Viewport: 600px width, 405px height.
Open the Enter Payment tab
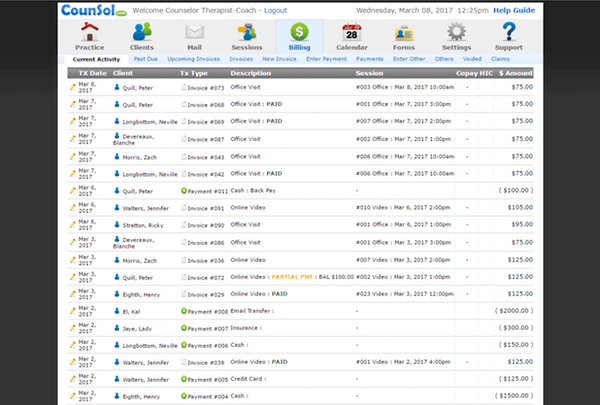coord(326,59)
